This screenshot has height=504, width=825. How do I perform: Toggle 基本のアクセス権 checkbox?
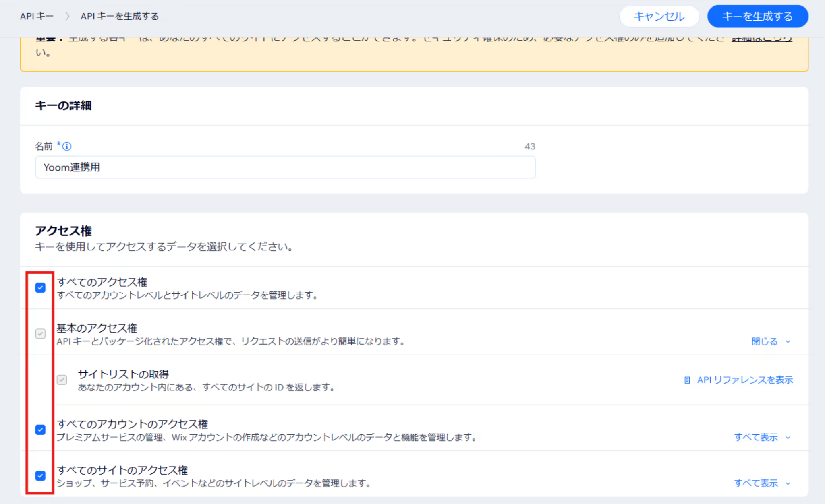pos(40,334)
